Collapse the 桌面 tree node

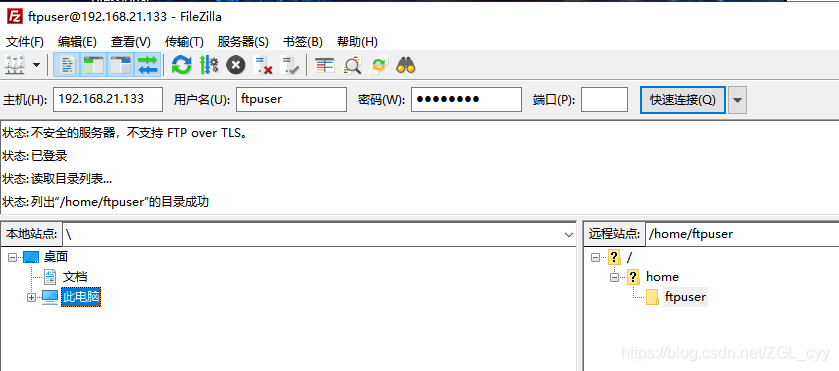[13, 257]
